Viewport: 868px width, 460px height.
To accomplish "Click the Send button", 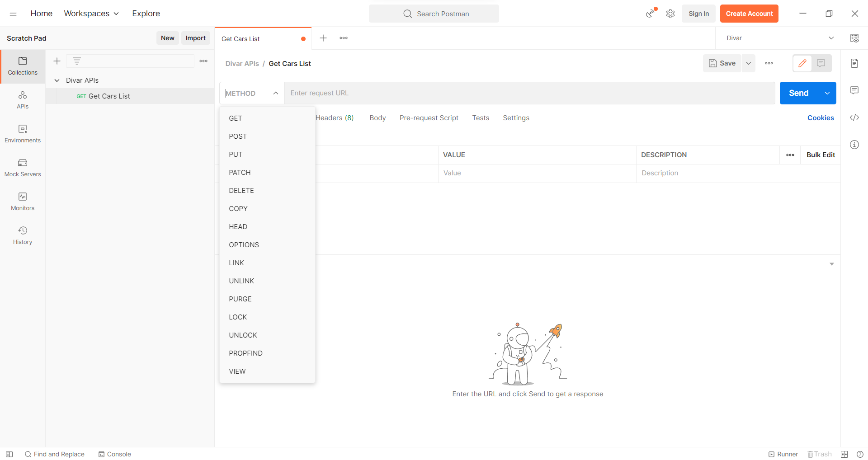I will coord(799,93).
